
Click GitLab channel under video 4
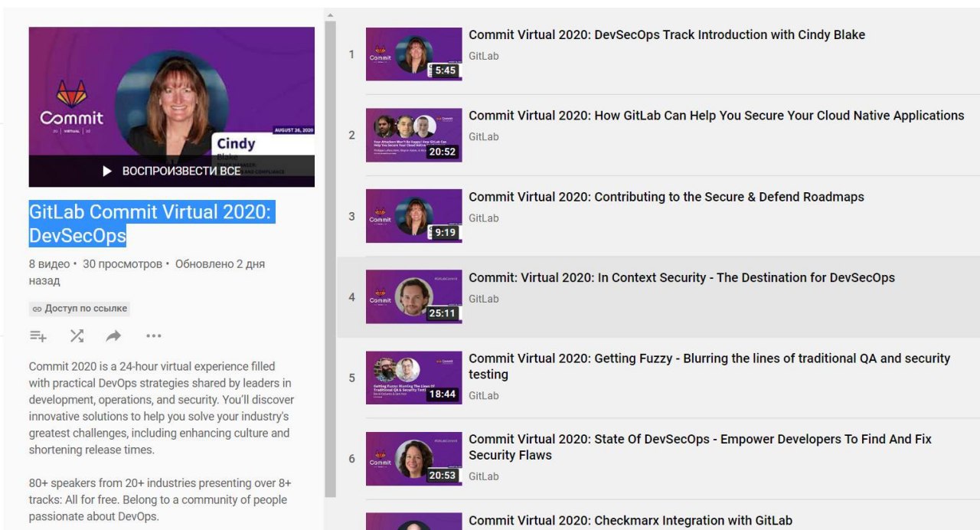484,299
